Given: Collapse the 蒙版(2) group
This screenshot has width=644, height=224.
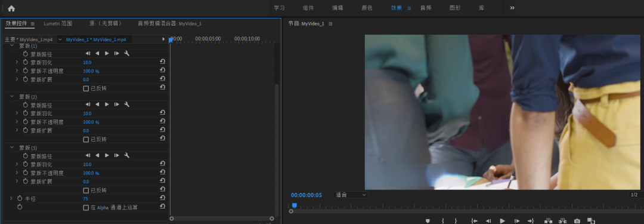Looking at the screenshot, I should [12, 96].
